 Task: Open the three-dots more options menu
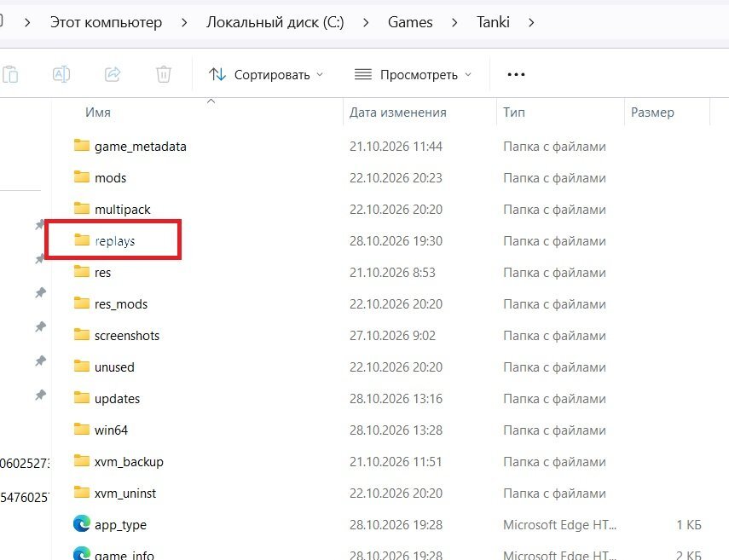click(516, 74)
